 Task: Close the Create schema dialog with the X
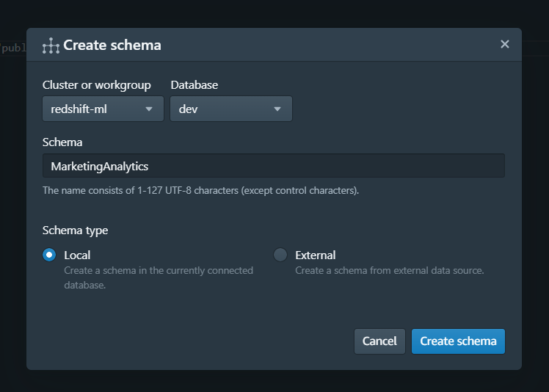click(x=505, y=44)
